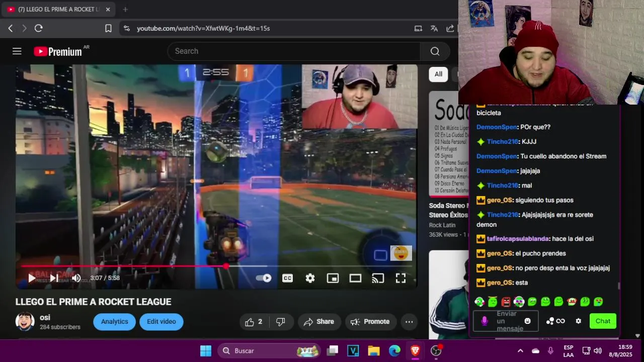Enter full screen on the video
The height and width of the screenshot is (362, 644).
pos(400,278)
